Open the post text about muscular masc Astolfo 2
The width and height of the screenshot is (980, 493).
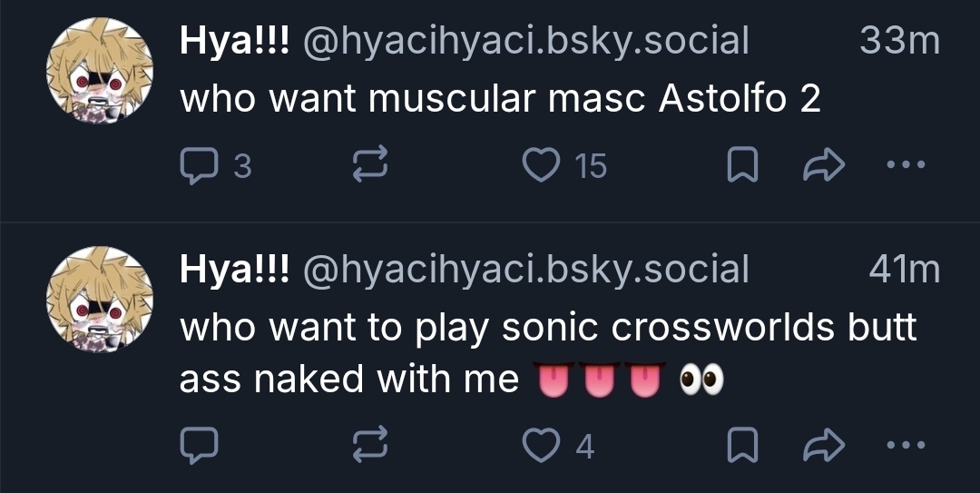tap(500, 98)
